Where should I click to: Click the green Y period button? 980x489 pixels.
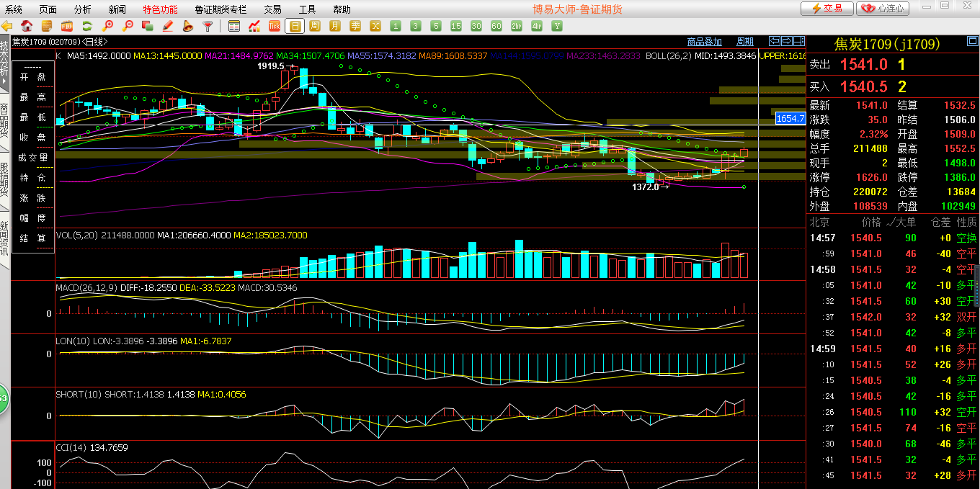coord(557,26)
